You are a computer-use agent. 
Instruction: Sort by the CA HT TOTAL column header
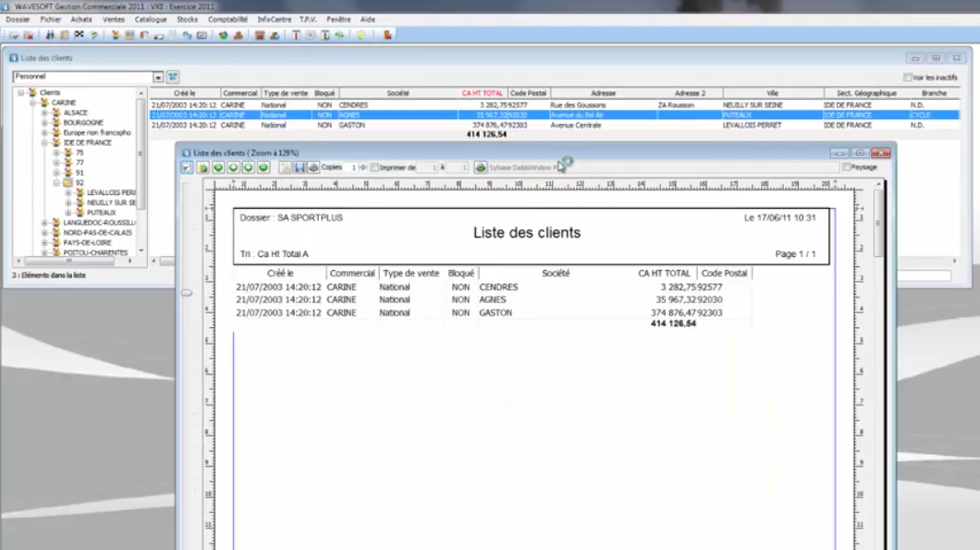[482, 93]
